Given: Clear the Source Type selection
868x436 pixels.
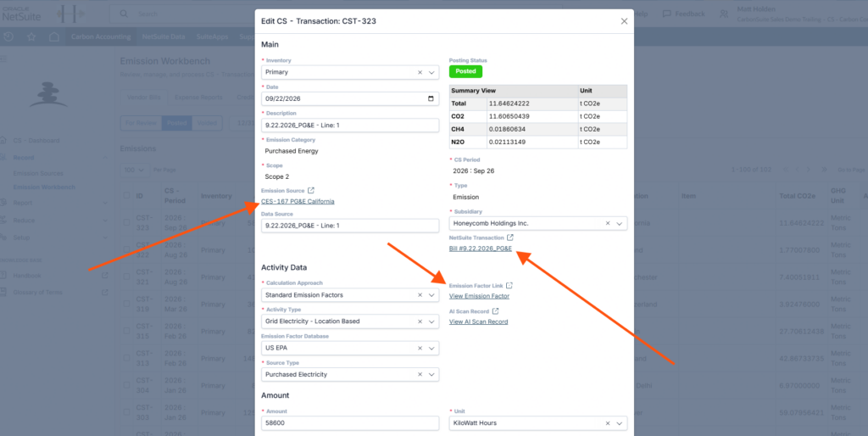Looking at the screenshot, I should click(420, 375).
